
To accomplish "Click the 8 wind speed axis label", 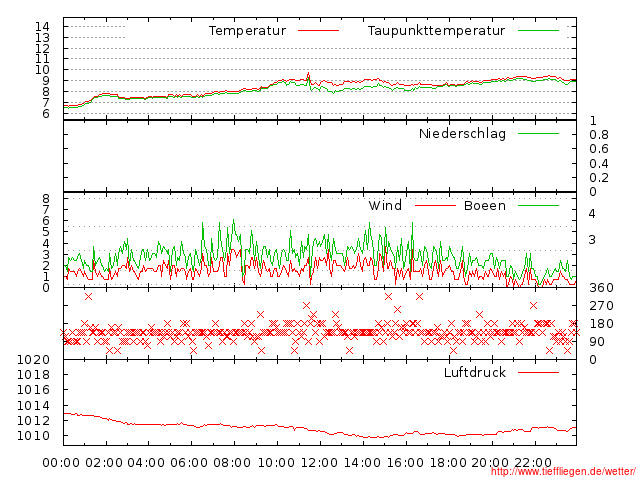I will coord(46,199).
